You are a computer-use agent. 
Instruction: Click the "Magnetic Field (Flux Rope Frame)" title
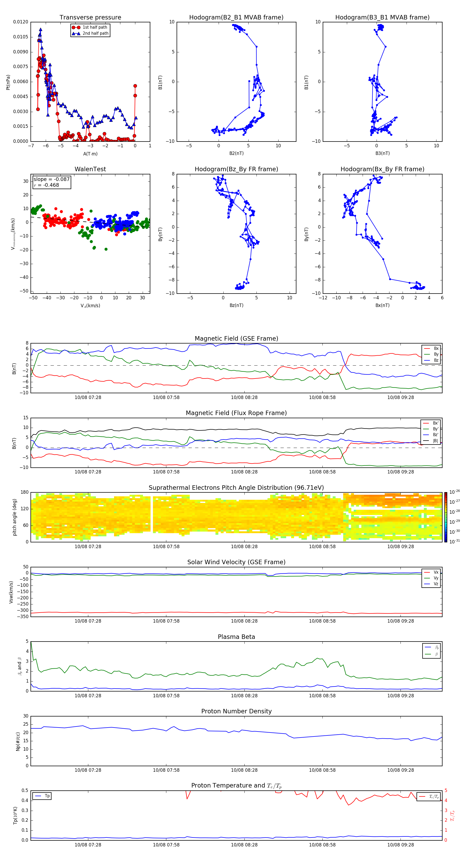pos(236,413)
